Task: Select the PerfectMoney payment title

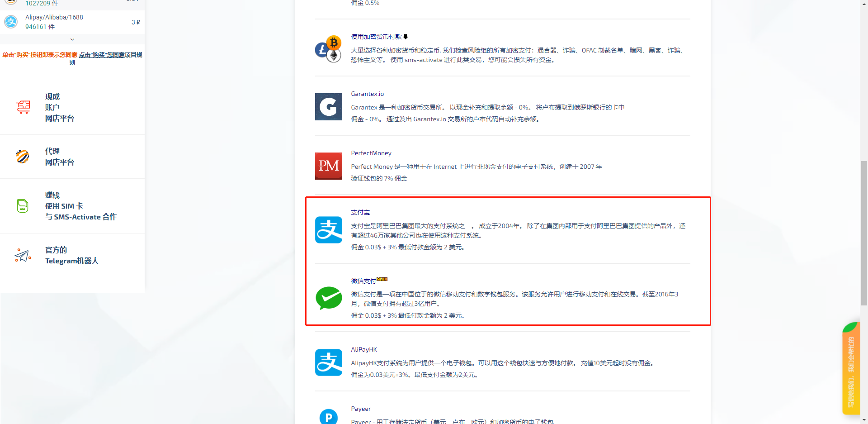Action: (x=371, y=153)
